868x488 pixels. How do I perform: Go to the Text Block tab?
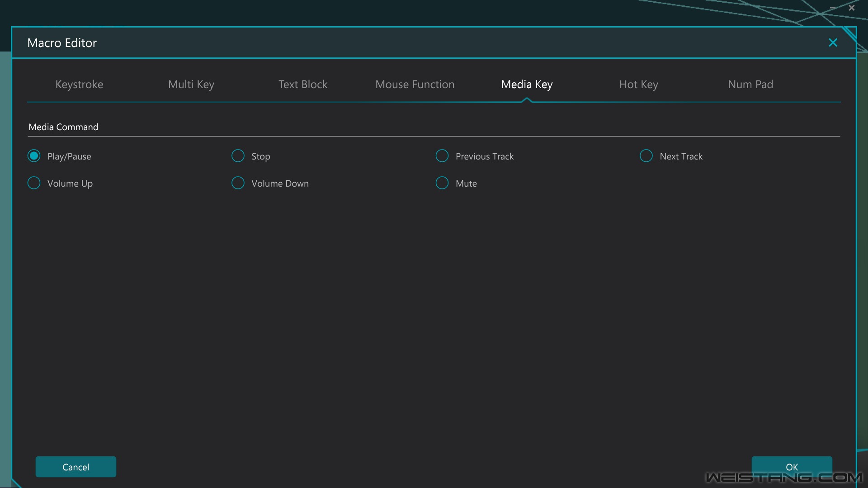(303, 84)
